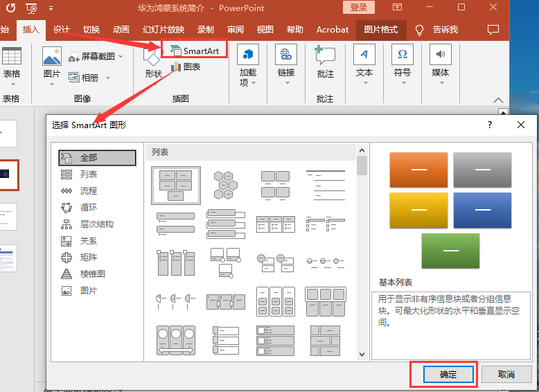This screenshot has height=392, width=539.
Task: Expand the 屏幕截图 dropdown
Action: [x=121, y=57]
